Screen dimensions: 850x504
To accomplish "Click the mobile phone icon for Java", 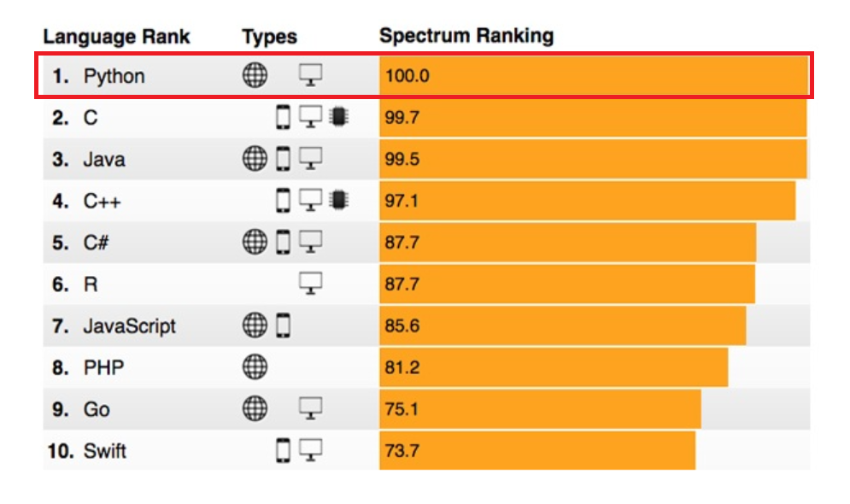I will click(283, 159).
